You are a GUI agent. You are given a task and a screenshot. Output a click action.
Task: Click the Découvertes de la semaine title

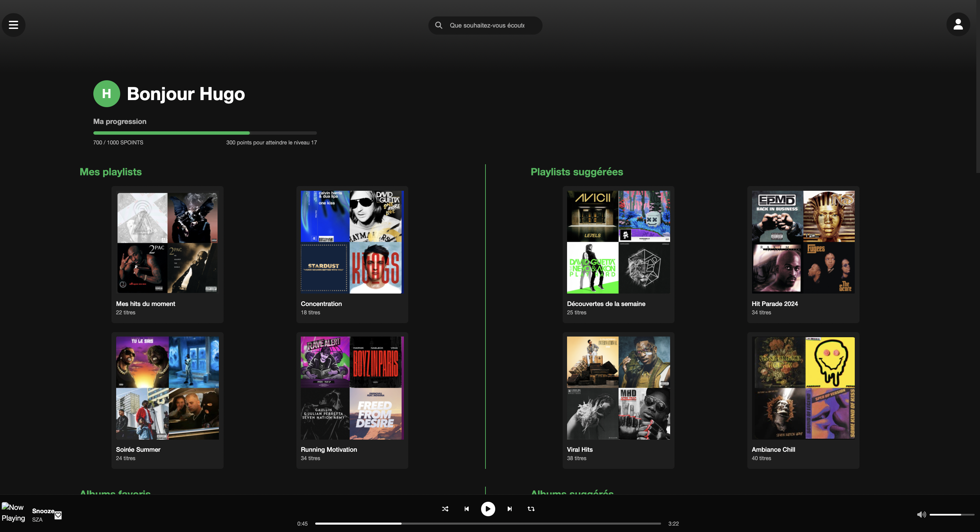click(x=606, y=304)
